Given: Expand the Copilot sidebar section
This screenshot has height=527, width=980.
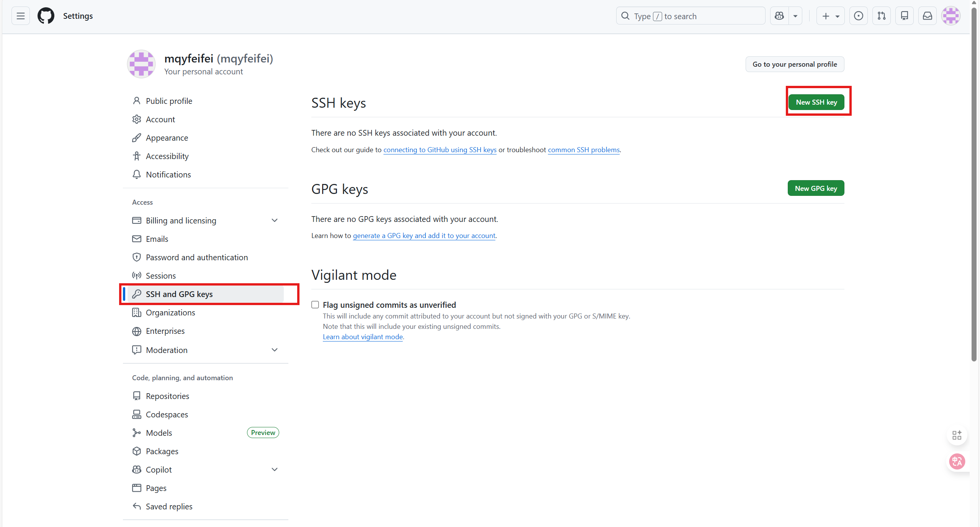Looking at the screenshot, I should tap(274, 470).
